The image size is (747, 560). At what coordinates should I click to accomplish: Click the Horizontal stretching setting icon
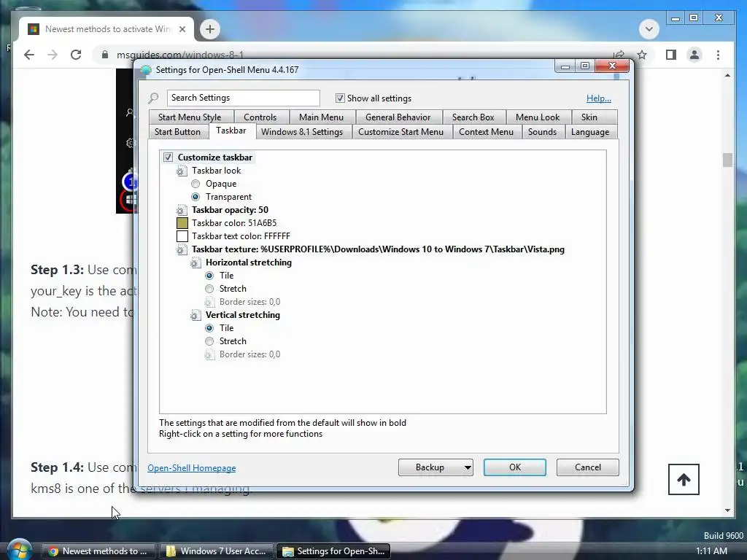[196, 262]
